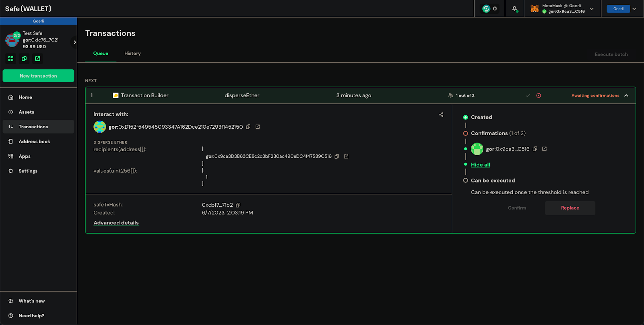
Task: Open the Safe token balance widget
Action: pos(490,8)
